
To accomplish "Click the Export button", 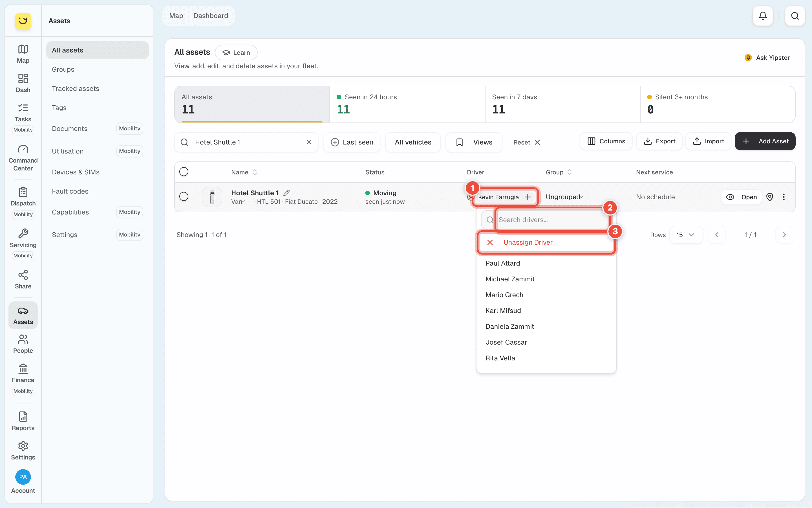I will 659,141.
